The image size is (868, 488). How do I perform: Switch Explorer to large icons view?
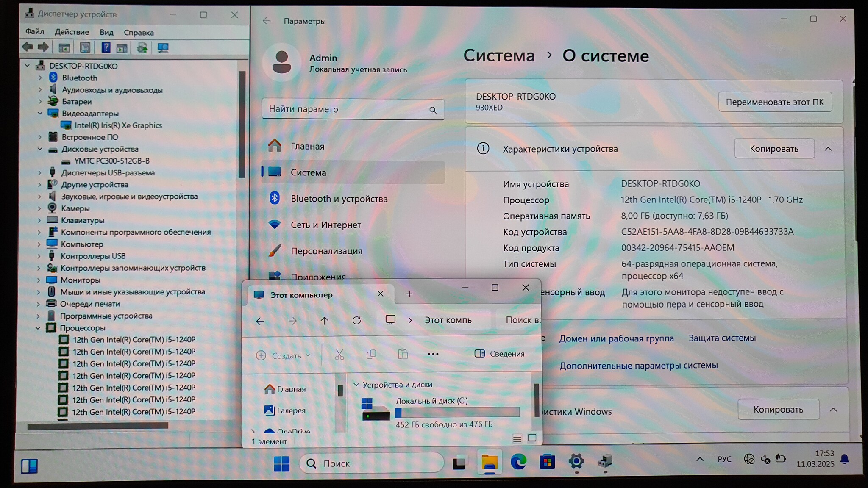532,438
